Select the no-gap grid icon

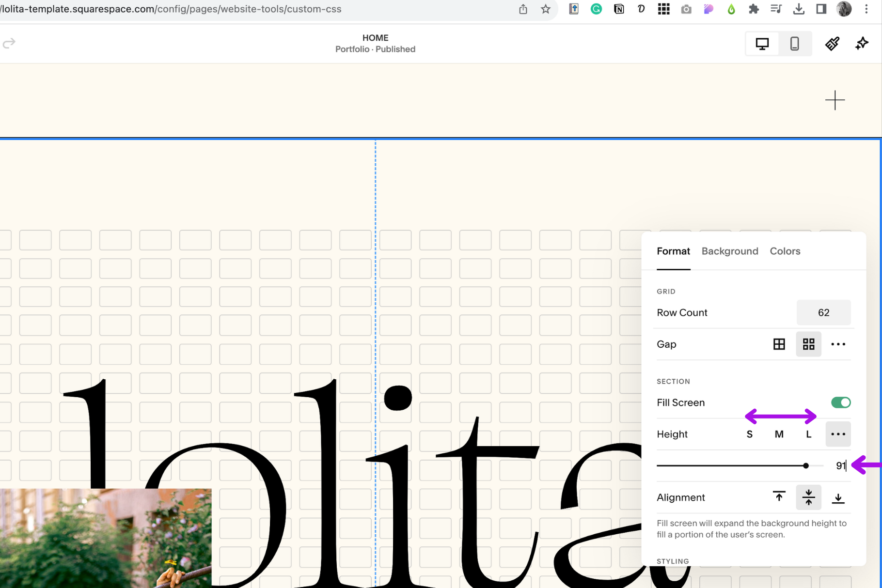[779, 344]
